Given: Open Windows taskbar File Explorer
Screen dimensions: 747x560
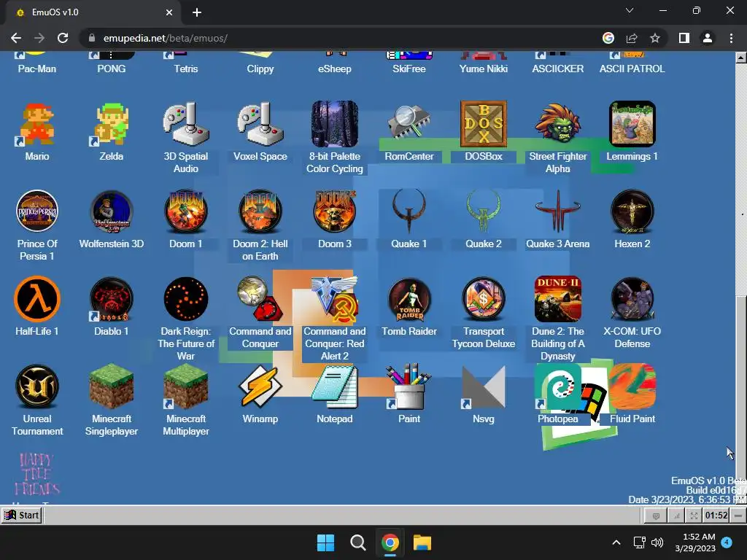Looking at the screenshot, I should (x=422, y=542).
